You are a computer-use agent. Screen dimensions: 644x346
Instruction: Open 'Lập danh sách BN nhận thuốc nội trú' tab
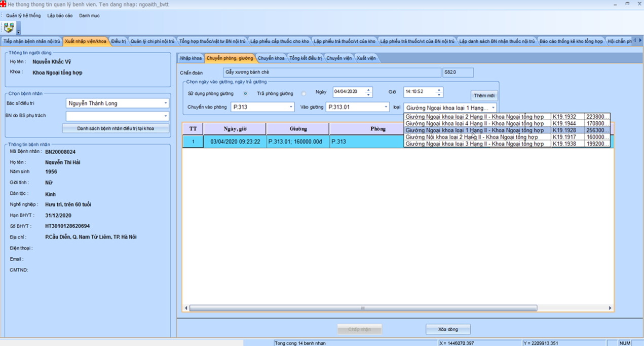click(x=497, y=41)
